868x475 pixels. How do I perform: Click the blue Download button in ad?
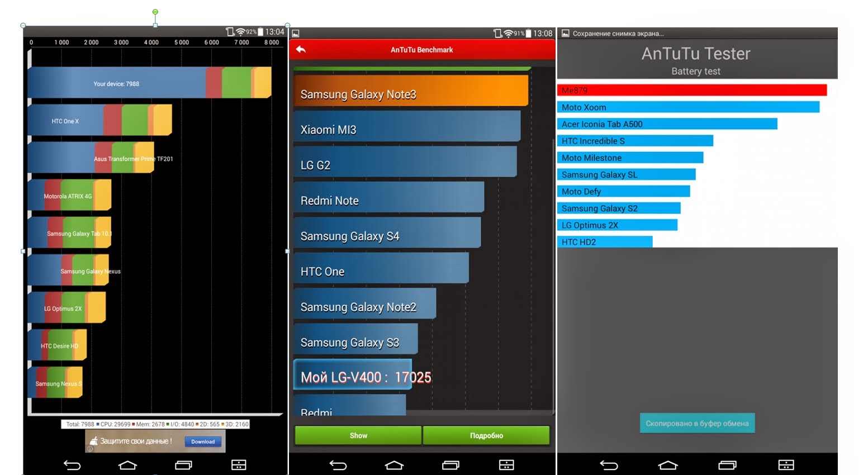click(x=203, y=441)
